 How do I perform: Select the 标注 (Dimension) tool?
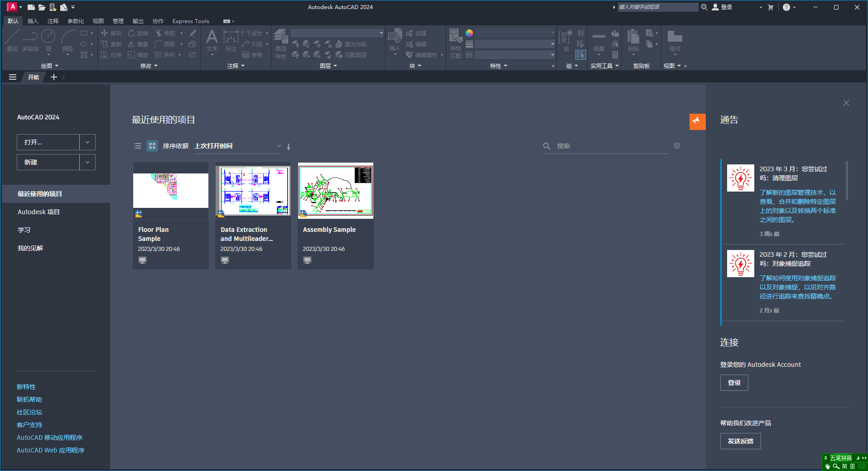click(231, 41)
